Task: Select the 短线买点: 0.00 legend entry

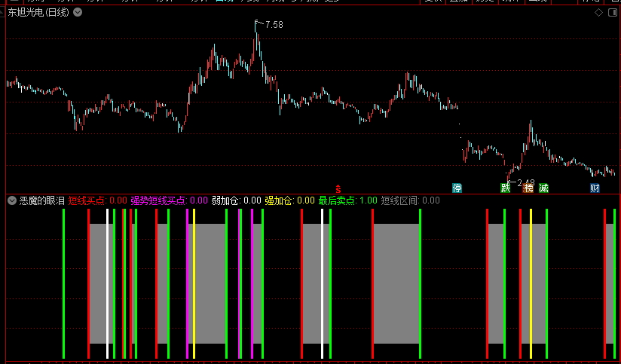Action: pos(97,200)
